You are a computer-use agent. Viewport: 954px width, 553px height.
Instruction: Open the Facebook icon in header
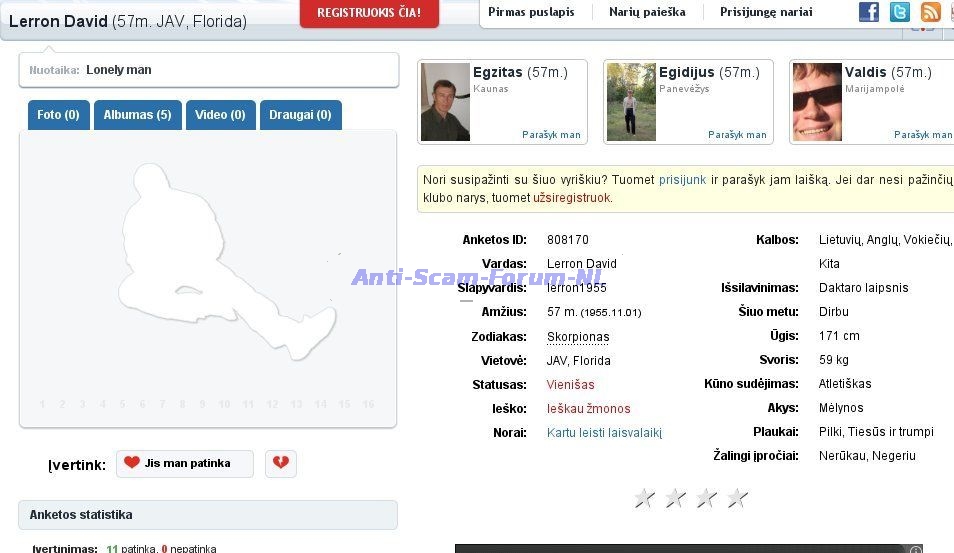click(869, 12)
